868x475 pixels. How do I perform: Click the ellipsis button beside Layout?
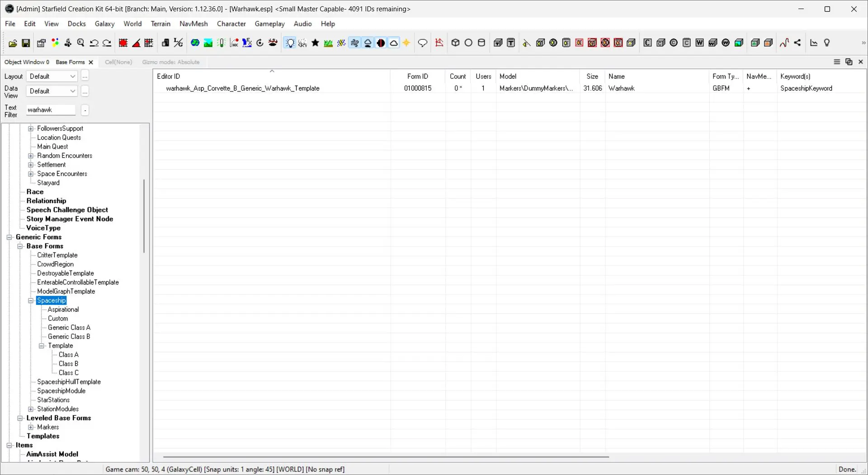click(85, 76)
